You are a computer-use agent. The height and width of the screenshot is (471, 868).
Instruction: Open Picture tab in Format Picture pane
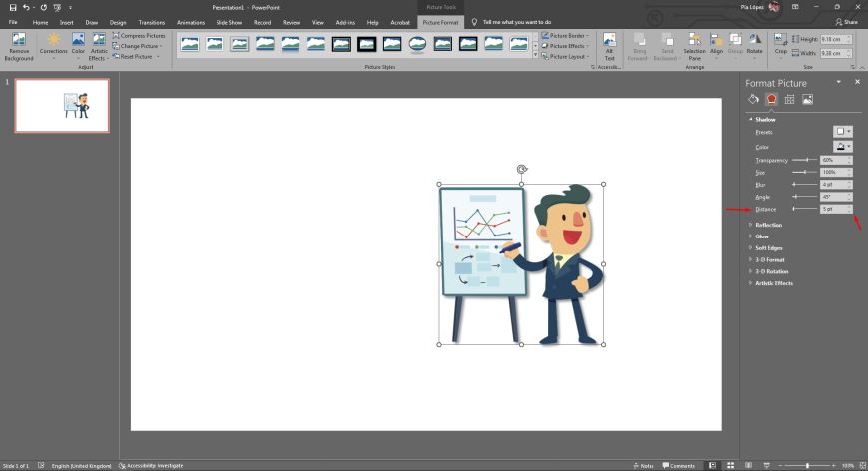pyautogui.click(x=808, y=99)
